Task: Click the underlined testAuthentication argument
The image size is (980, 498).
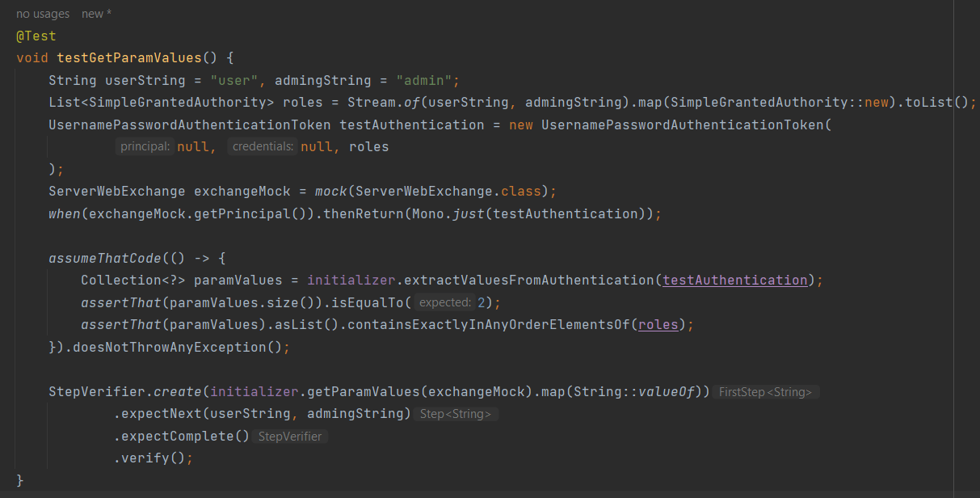Action: tap(734, 280)
